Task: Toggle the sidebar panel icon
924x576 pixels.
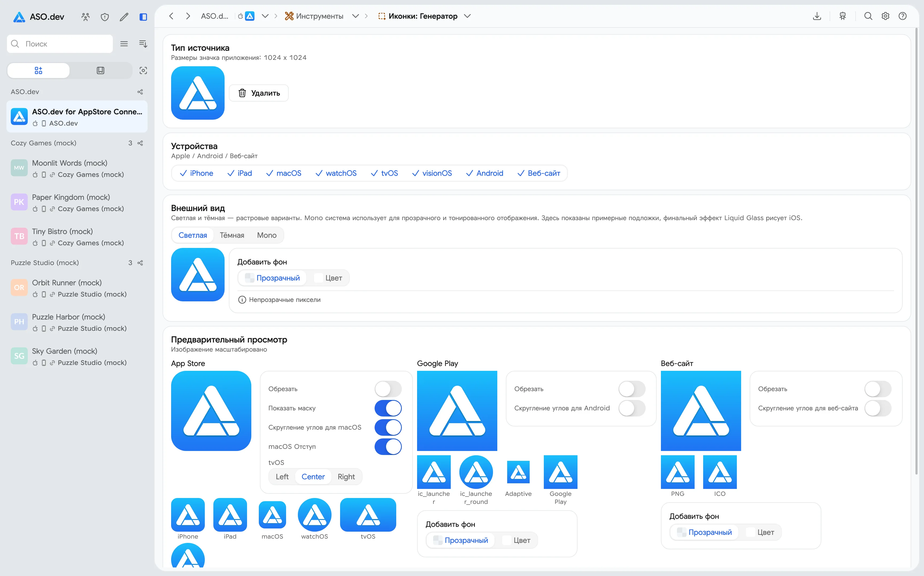Action: coord(143,17)
